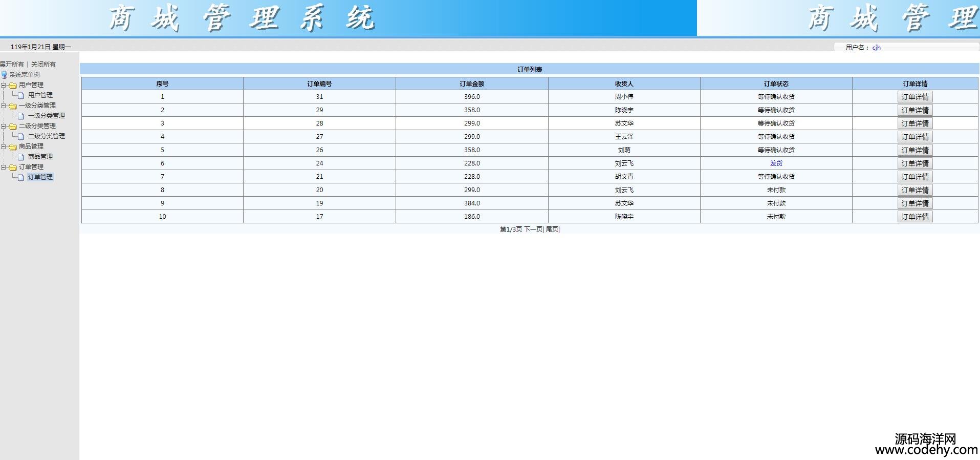
Task: Click the folder icon for 商品管理
Action: pyautogui.click(x=13, y=147)
